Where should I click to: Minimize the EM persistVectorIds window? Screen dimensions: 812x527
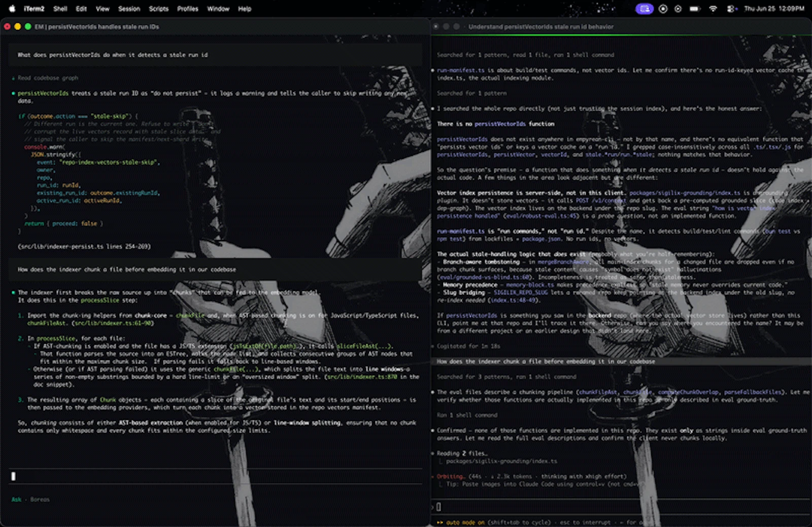coord(17,26)
